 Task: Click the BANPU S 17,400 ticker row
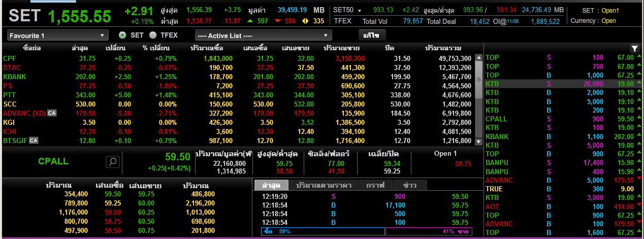(x=563, y=162)
